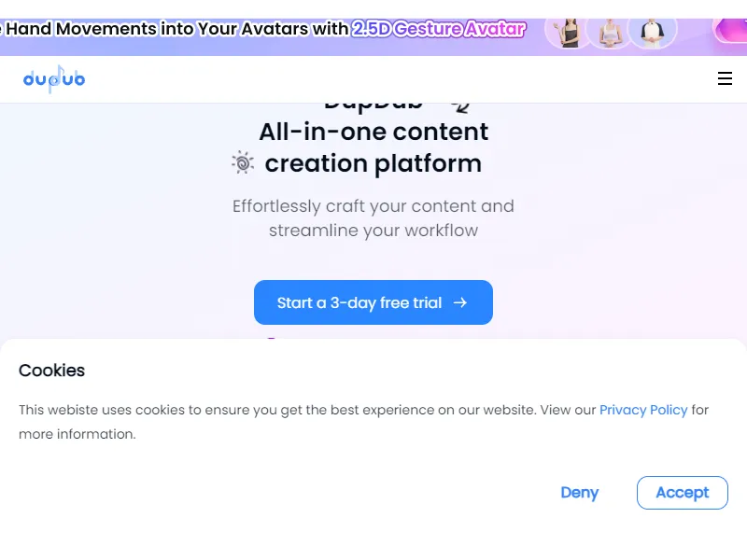This screenshot has height=560, width=747.
Task: Click the "Effortlessly craft your content" subtitle
Action: click(x=373, y=206)
